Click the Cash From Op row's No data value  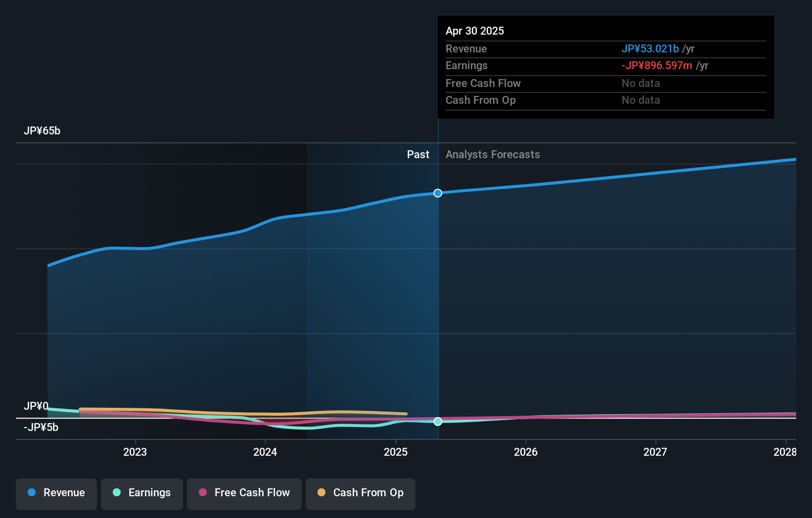coord(641,100)
